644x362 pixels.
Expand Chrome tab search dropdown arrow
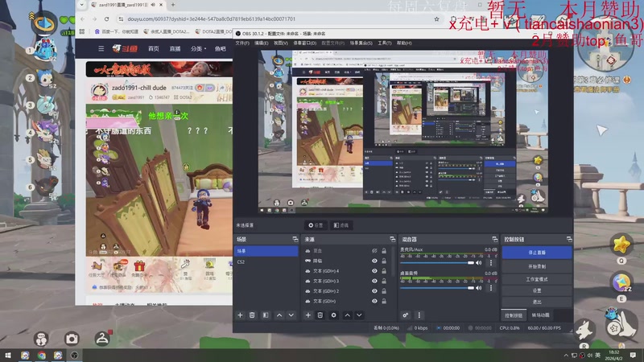(82, 5)
